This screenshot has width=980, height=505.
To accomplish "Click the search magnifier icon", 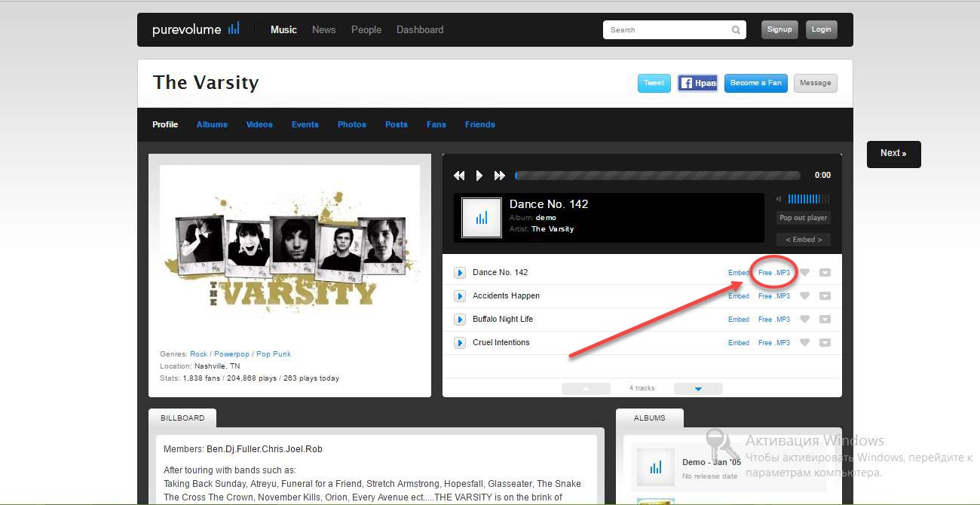I will [x=736, y=30].
